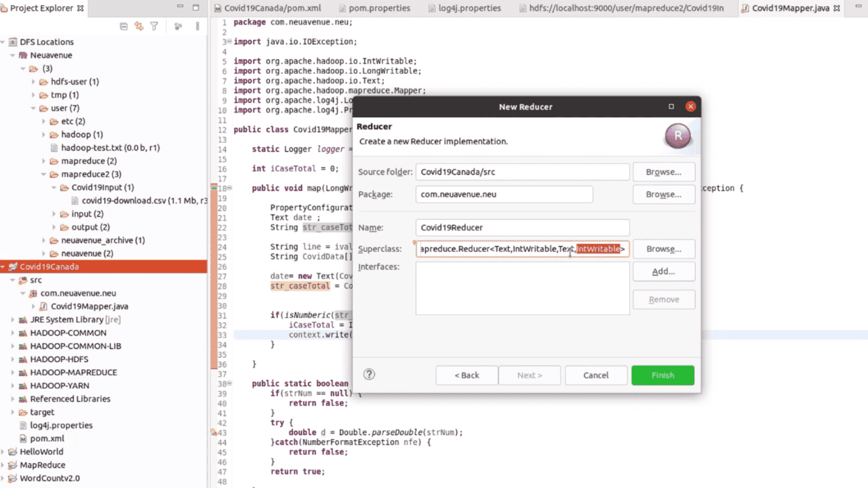Select the Covid19Canada project row
This screenshot has height=488, width=868.
[x=103, y=267]
